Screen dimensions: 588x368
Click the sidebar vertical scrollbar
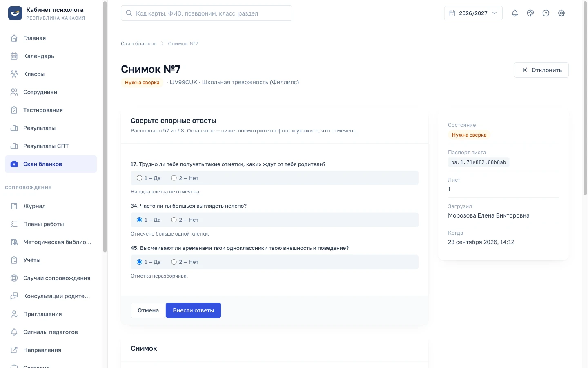pos(105,127)
